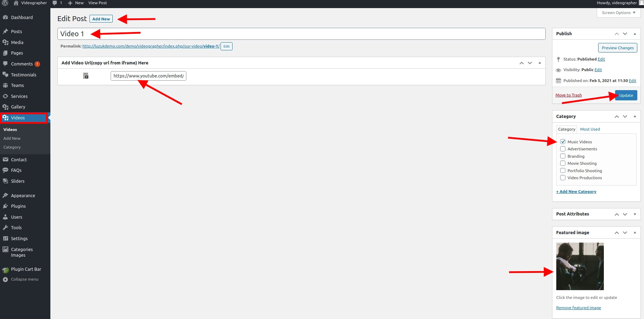This screenshot has height=319, width=644.
Task: Click the plus New icon in admin bar
Action: (x=70, y=3)
